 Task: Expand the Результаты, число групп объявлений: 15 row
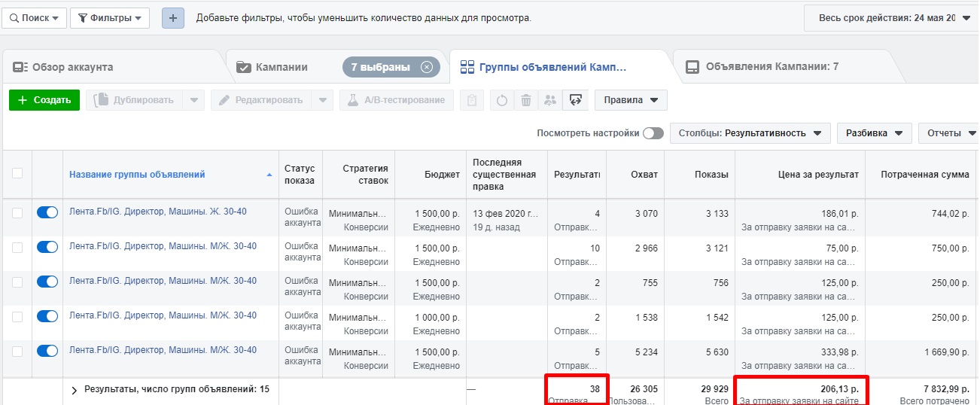74,390
